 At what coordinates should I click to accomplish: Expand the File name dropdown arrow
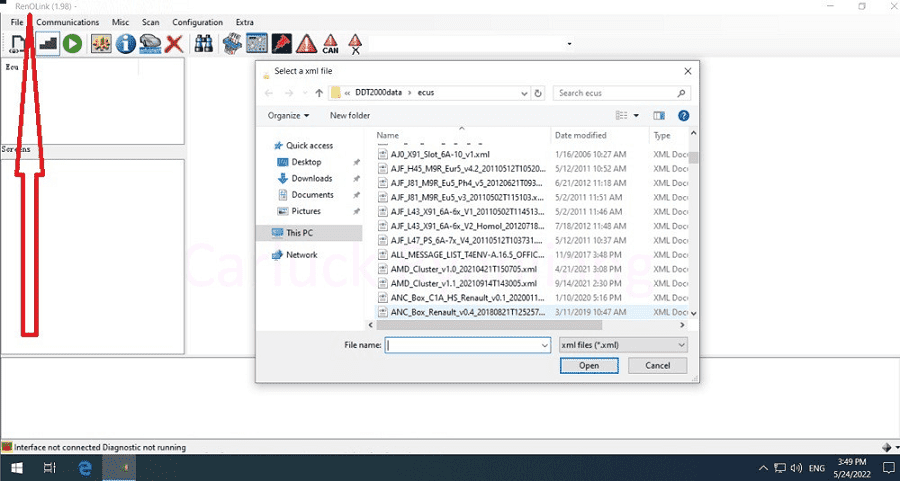click(545, 346)
